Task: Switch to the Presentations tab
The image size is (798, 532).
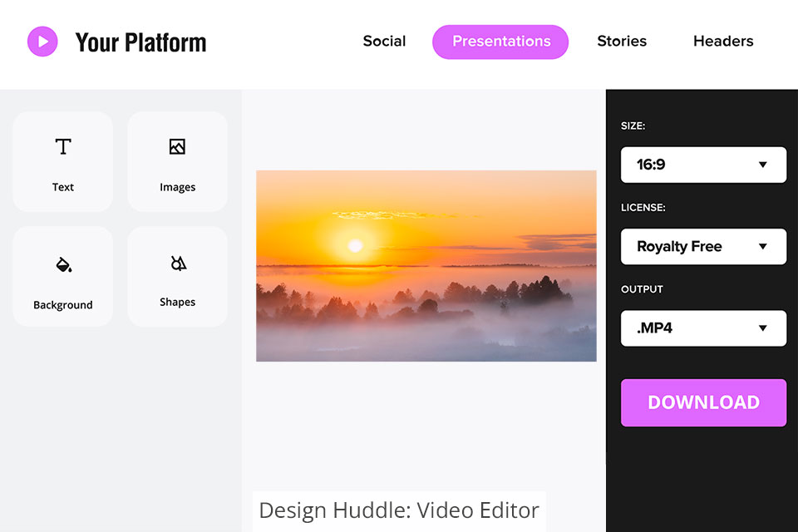Action: pos(500,42)
